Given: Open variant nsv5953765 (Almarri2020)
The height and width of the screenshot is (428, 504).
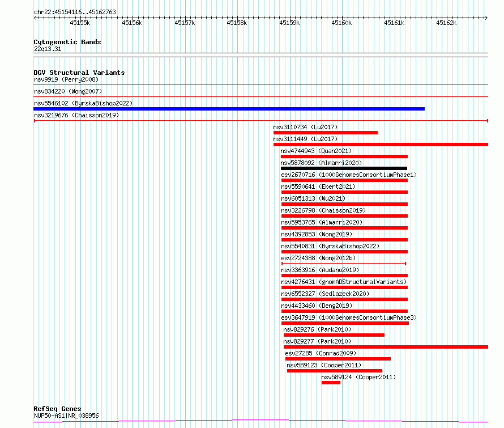Looking at the screenshot, I should coord(322,222).
